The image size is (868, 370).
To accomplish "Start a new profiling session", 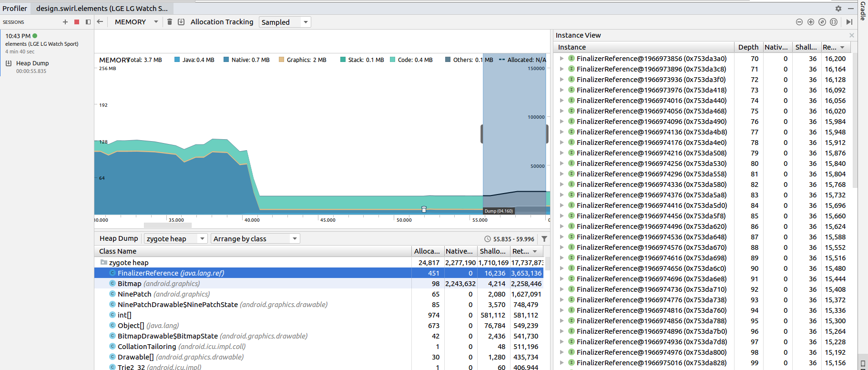I will click(x=65, y=22).
